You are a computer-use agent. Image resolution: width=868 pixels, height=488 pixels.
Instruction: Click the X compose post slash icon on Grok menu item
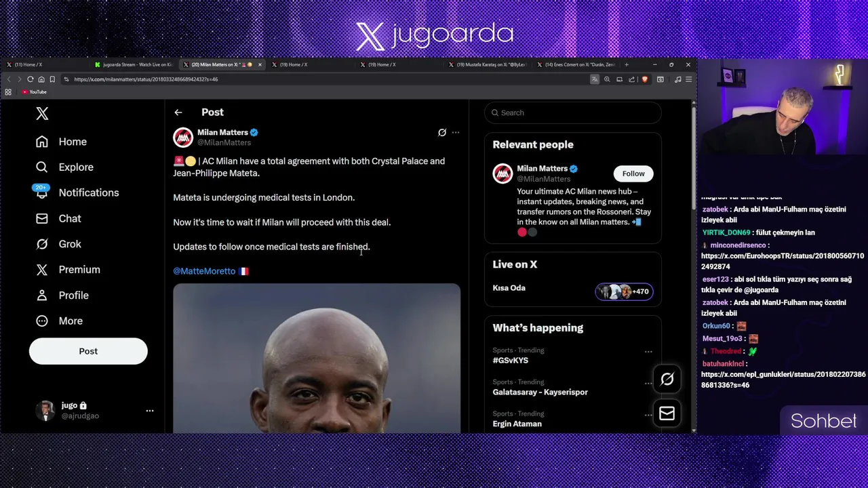pyautogui.click(x=42, y=244)
